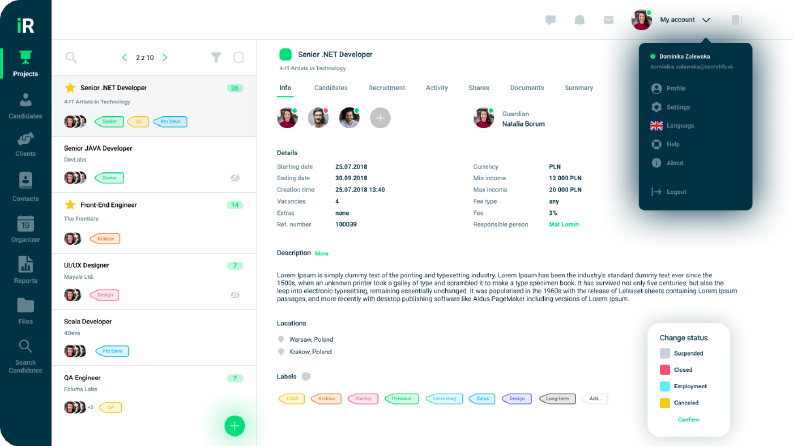Click the panel icon right of My account
The width and height of the screenshot is (793, 446).
737,20
